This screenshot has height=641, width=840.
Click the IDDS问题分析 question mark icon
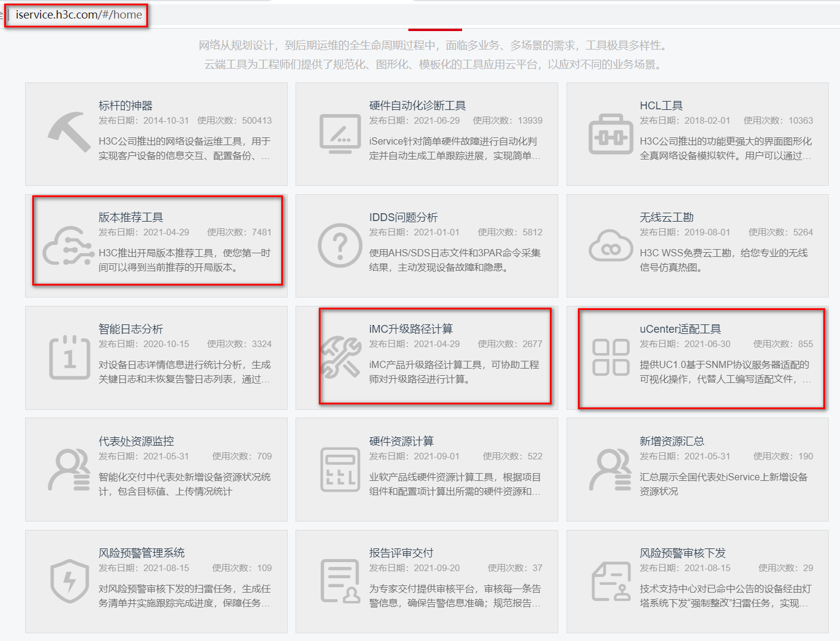point(340,245)
